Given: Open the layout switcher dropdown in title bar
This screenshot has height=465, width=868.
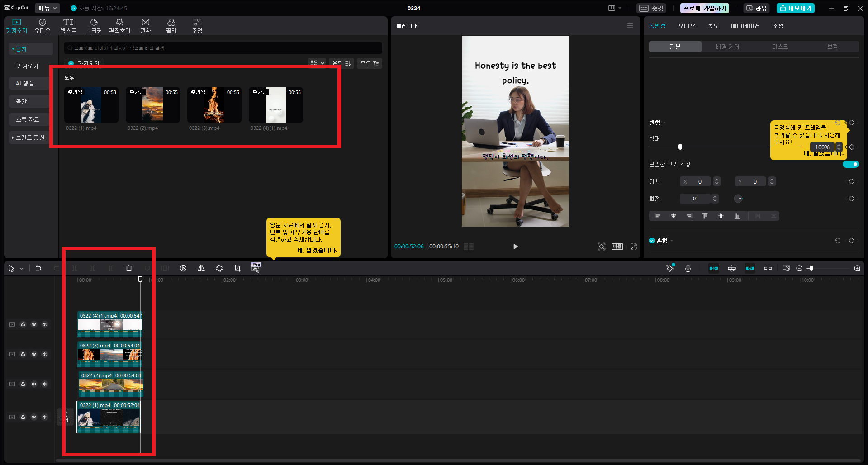Looking at the screenshot, I should (x=615, y=8).
